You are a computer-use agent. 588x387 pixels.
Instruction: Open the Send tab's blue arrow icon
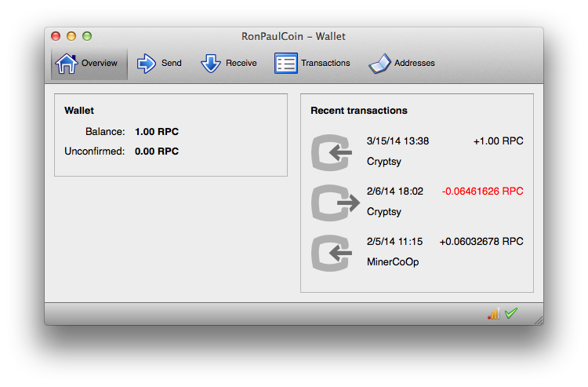pyautogui.click(x=147, y=64)
